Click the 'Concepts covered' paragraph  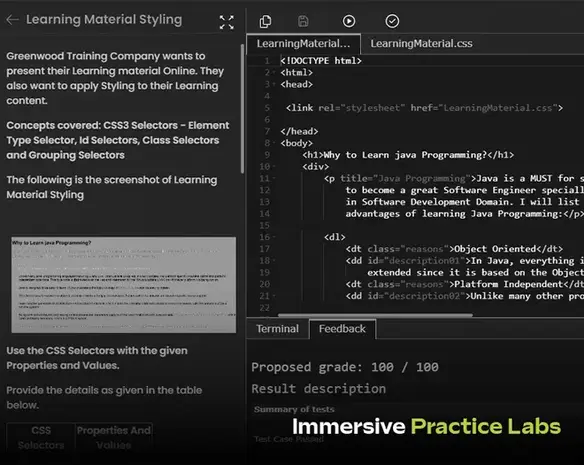tap(118, 140)
